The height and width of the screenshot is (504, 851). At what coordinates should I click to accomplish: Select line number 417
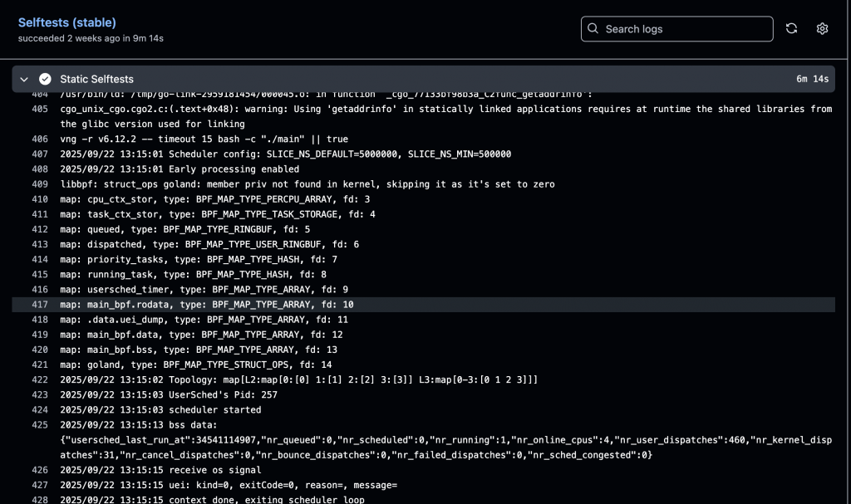pyautogui.click(x=40, y=305)
